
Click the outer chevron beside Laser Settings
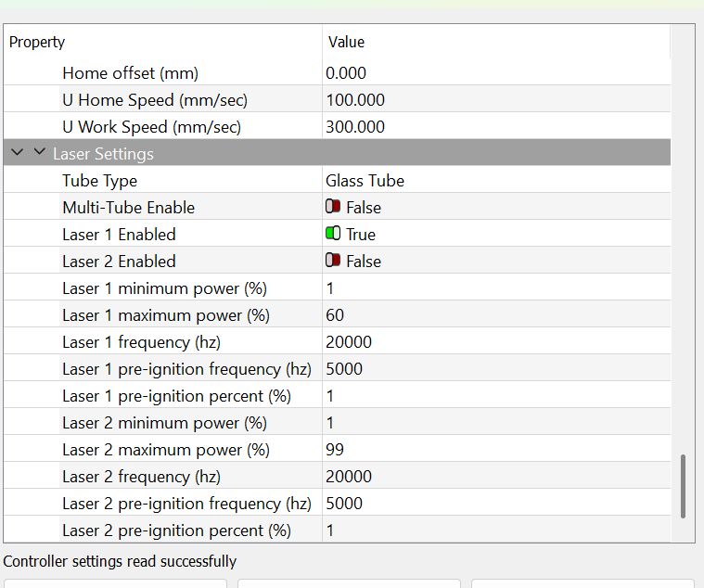tap(17, 152)
